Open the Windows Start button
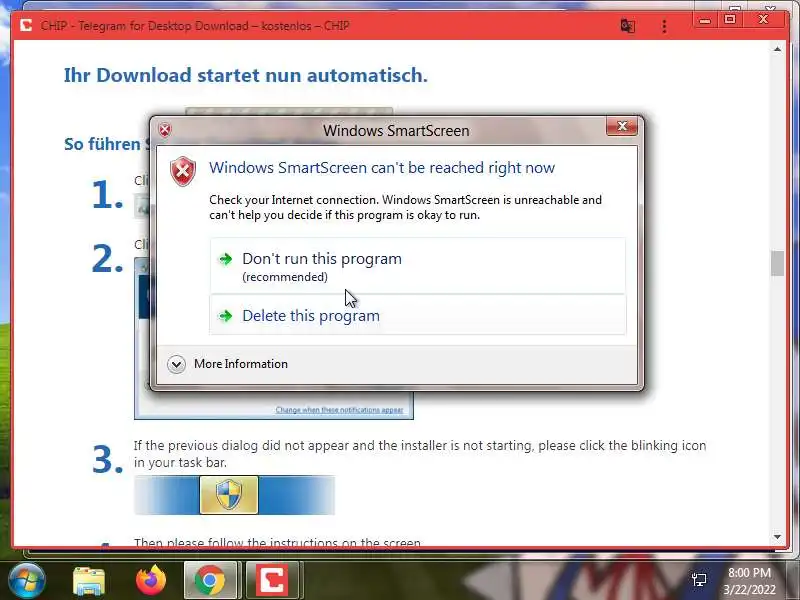 tap(27, 581)
